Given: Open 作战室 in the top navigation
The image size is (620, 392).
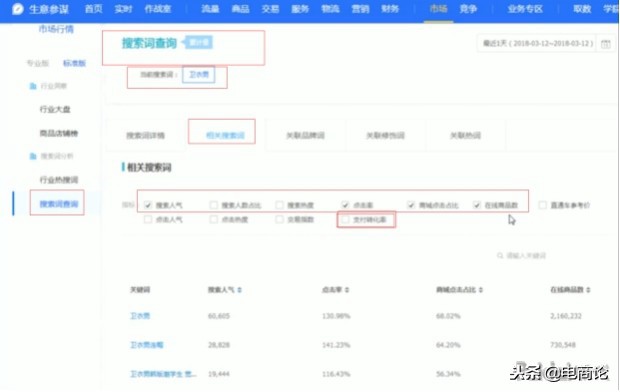Looking at the screenshot, I should tap(158, 9).
